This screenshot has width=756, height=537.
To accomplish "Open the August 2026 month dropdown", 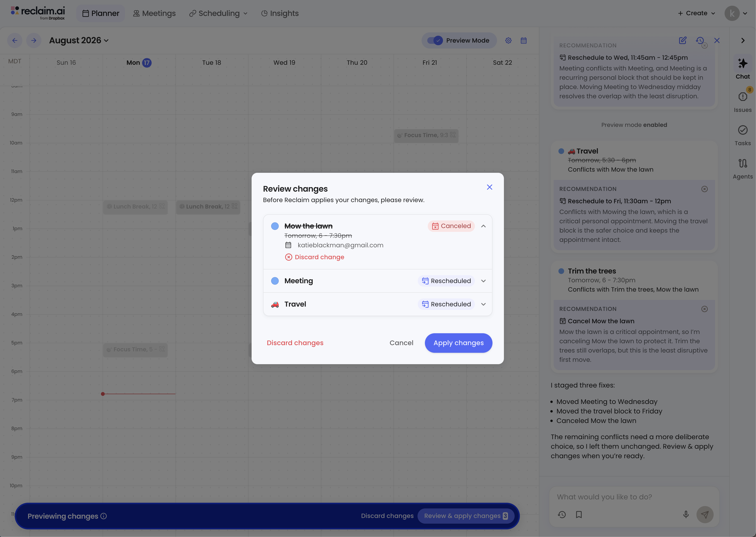I will point(79,40).
